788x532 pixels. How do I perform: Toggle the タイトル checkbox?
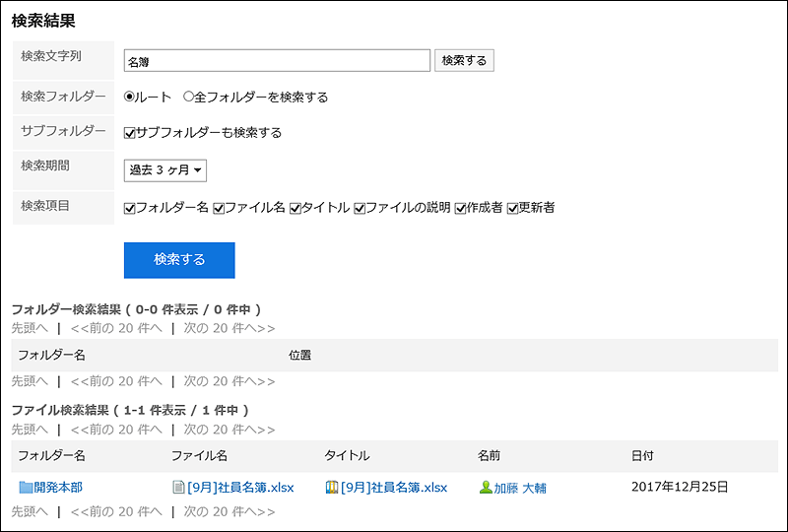pyautogui.click(x=295, y=208)
